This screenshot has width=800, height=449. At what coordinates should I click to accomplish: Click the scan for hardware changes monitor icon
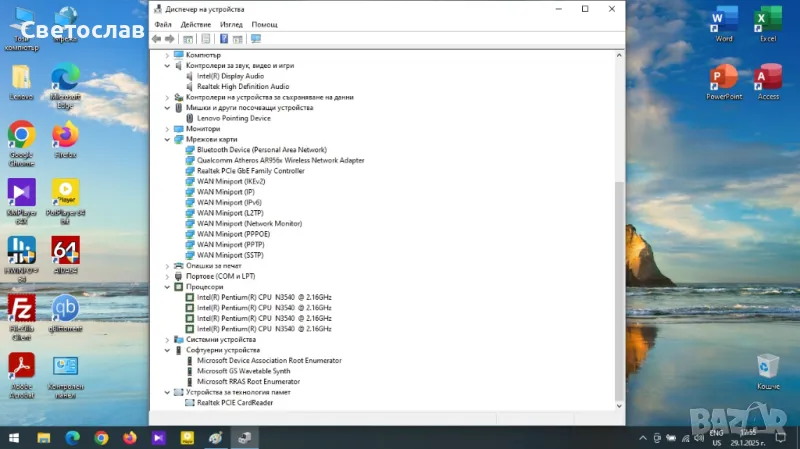click(x=256, y=39)
